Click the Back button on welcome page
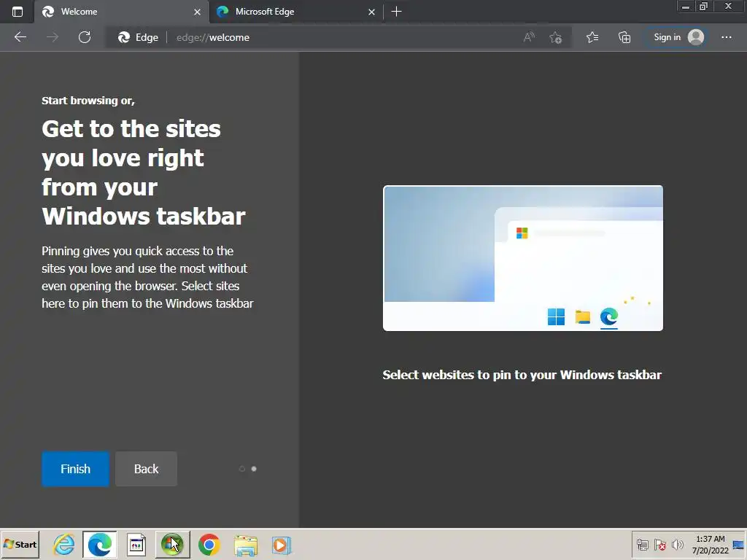This screenshot has width=747, height=560. coord(146,469)
